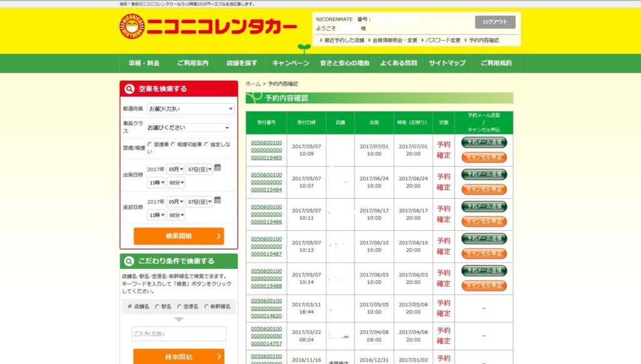Open the departure date (出発日時) calendar icon

tap(217, 168)
